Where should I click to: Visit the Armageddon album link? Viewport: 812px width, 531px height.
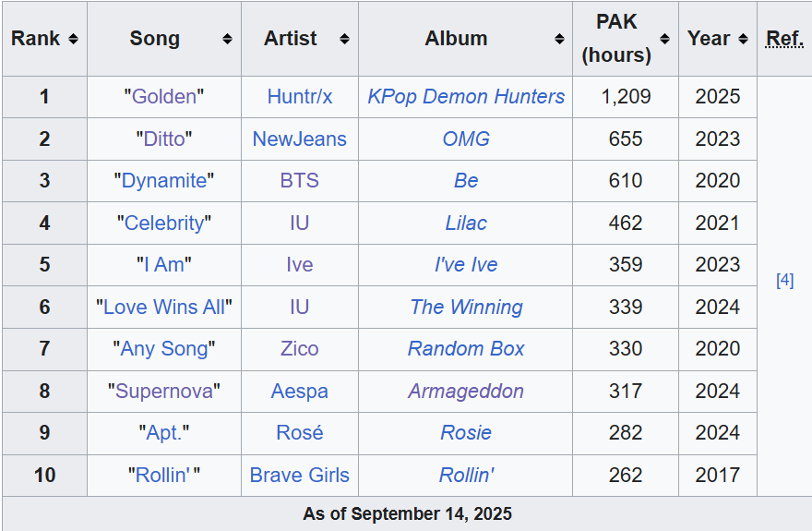pyautogui.click(x=466, y=392)
